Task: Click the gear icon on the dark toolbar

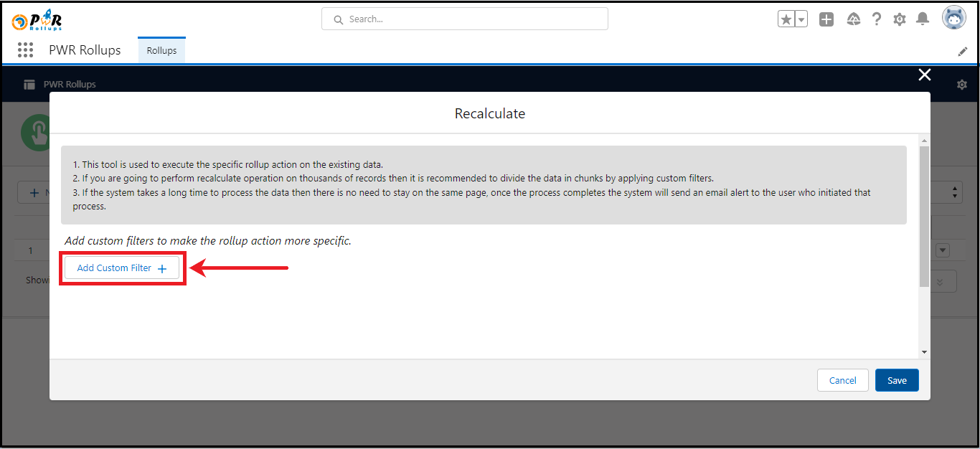Action: tap(961, 84)
